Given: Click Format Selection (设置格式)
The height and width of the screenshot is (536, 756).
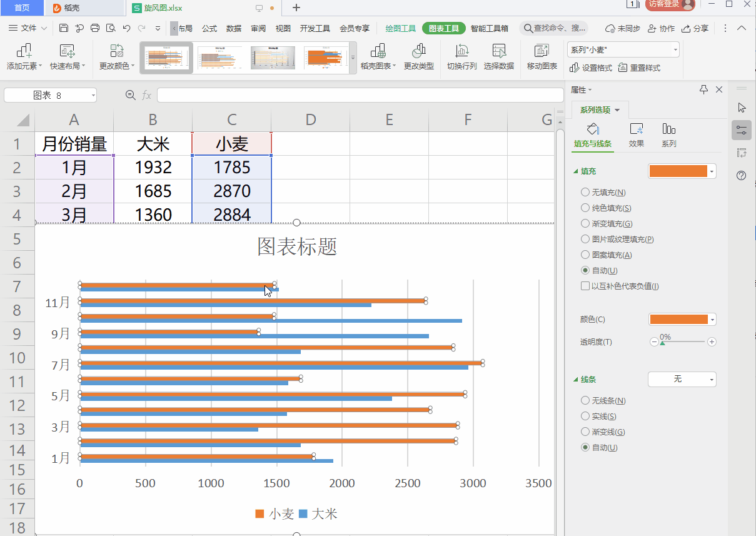Looking at the screenshot, I should click(x=591, y=68).
